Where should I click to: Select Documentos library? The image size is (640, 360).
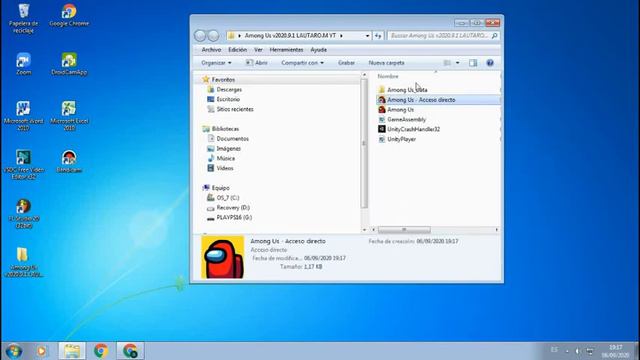(228, 139)
